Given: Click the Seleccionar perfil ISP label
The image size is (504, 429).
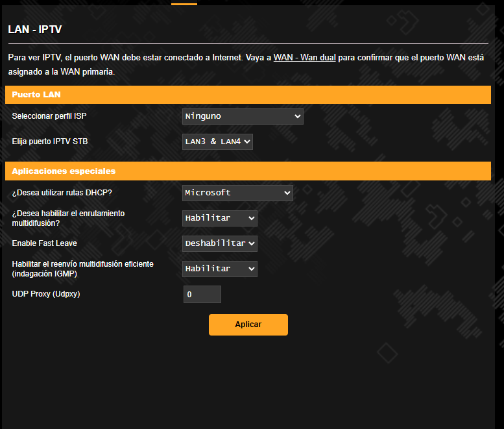Looking at the screenshot, I should click(49, 116).
